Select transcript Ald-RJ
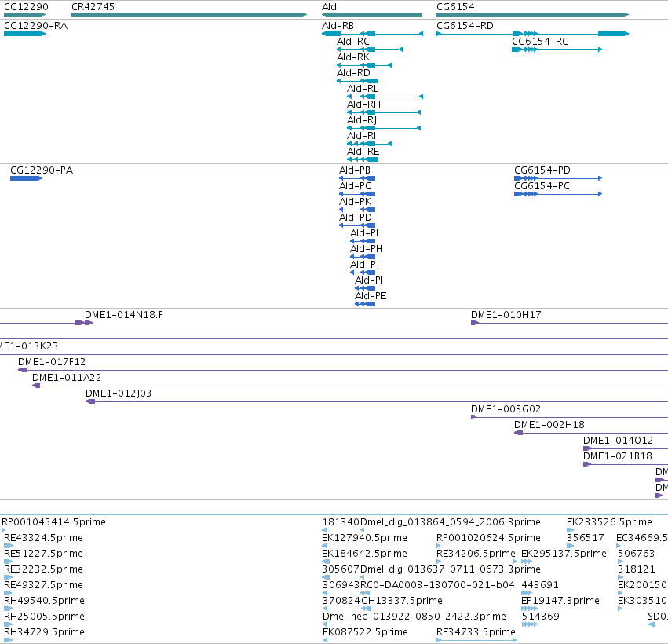The image size is (668, 644). (x=362, y=121)
